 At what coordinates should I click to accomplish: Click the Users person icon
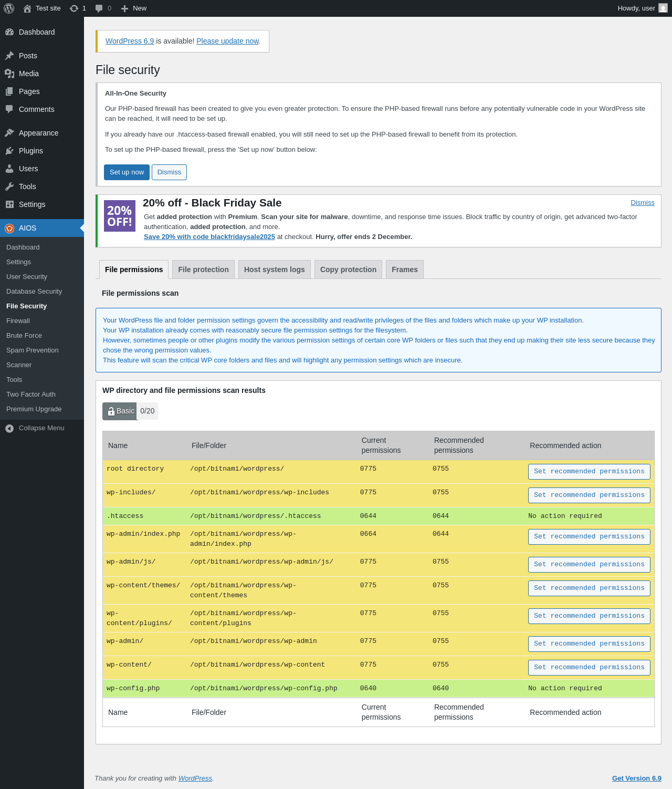(9, 169)
